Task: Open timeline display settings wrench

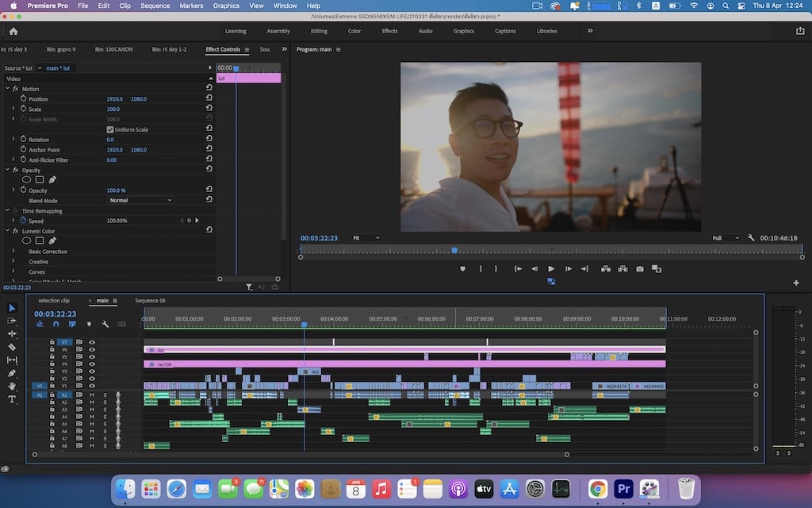Action: pos(105,324)
